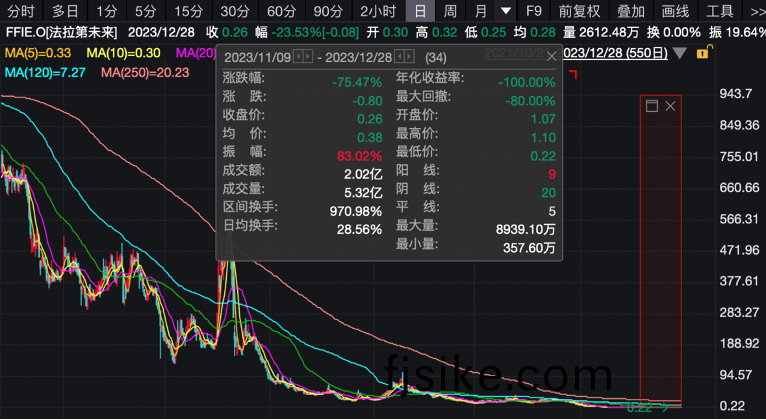Viewport: 766px width, 420px height.
Task: Select the 60分 timeframe
Action: tap(282, 12)
